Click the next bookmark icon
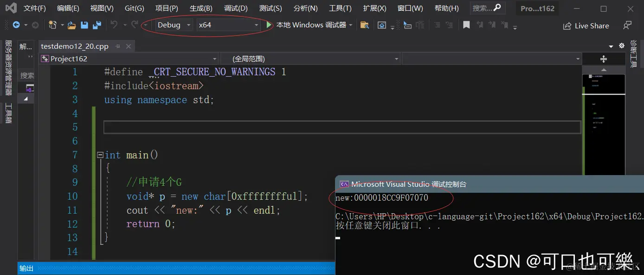 492,25
